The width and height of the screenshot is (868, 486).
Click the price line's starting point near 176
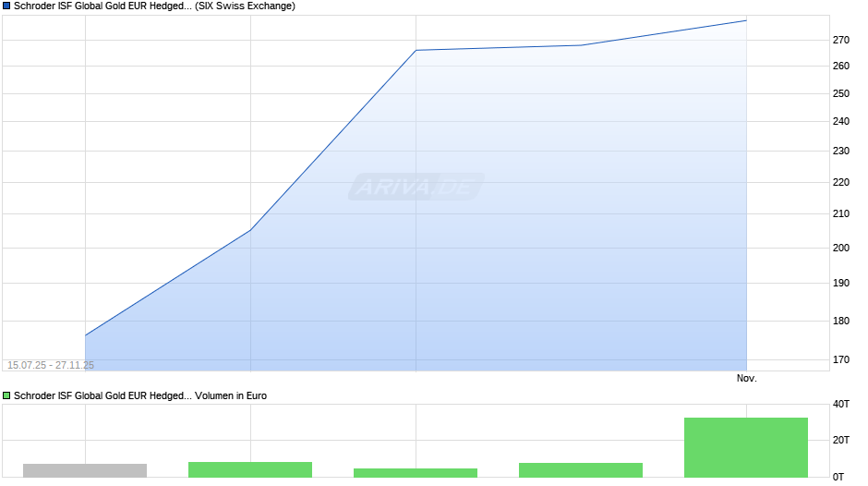pos(85,335)
